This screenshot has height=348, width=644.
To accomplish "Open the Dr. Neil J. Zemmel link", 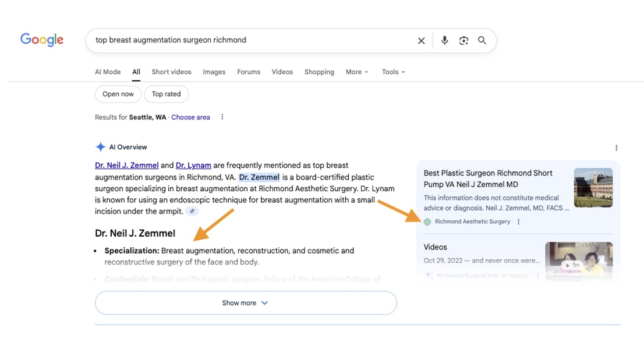I will pyautogui.click(x=127, y=166).
